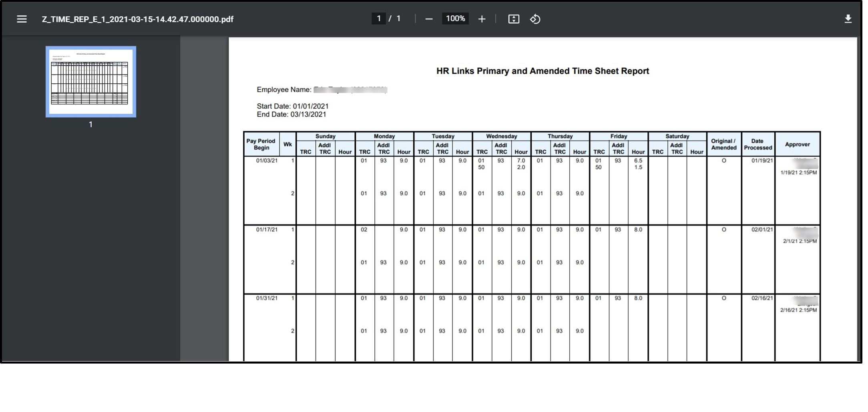Image resolution: width=868 pixels, height=412 pixels.
Task: Click the fit to page icon
Action: click(x=513, y=19)
